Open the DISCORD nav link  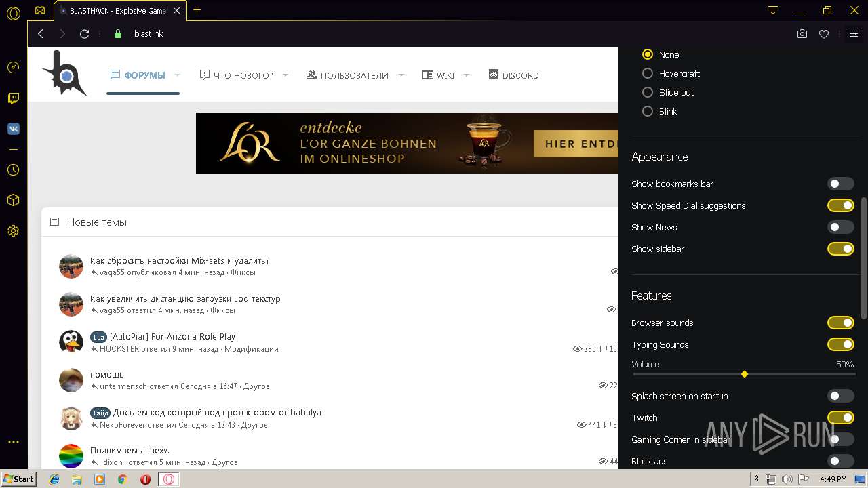click(x=513, y=75)
